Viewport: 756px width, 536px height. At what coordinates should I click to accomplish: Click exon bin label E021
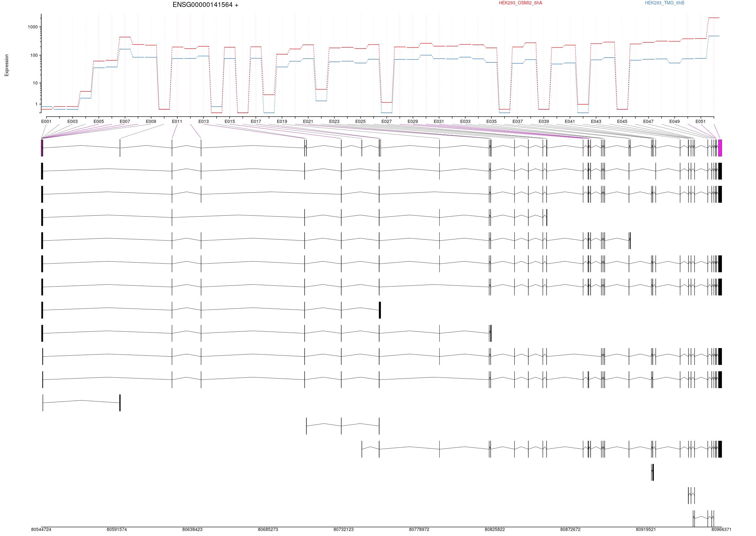tap(308, 121)
